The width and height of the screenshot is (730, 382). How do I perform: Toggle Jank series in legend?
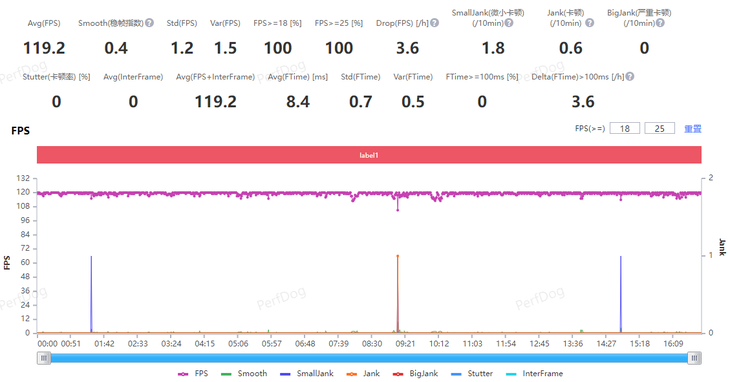[x=363, y=374]
